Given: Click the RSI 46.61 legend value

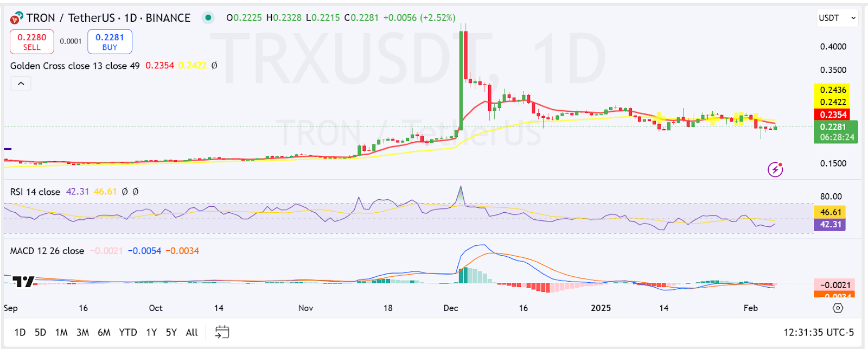Looking at the screenshot, I should (105, 192).
